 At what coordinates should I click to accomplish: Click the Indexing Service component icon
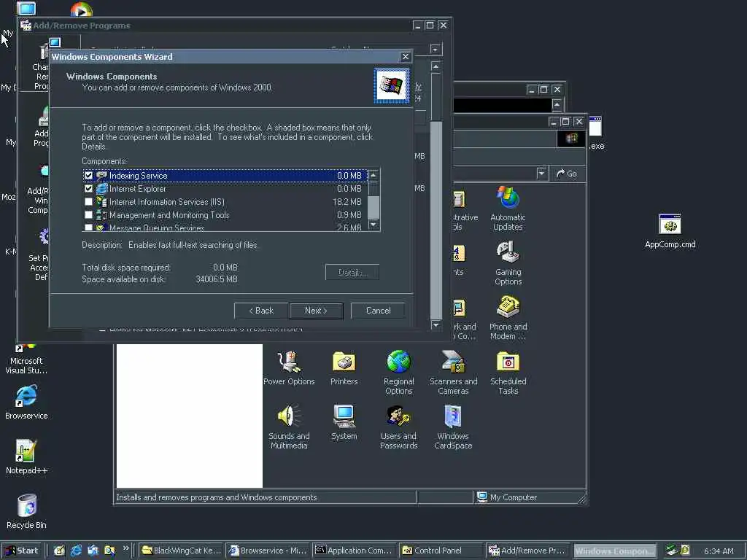tap(101, 175)
